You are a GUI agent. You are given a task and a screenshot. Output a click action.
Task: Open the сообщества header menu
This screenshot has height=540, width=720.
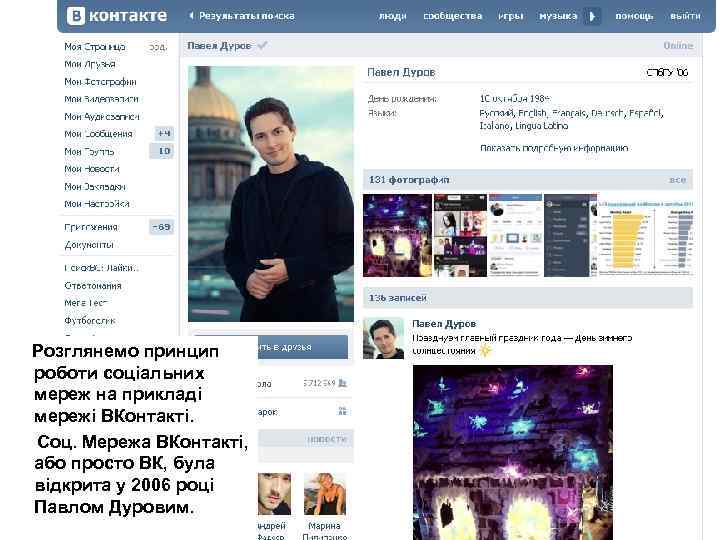[x=452, y=16]
